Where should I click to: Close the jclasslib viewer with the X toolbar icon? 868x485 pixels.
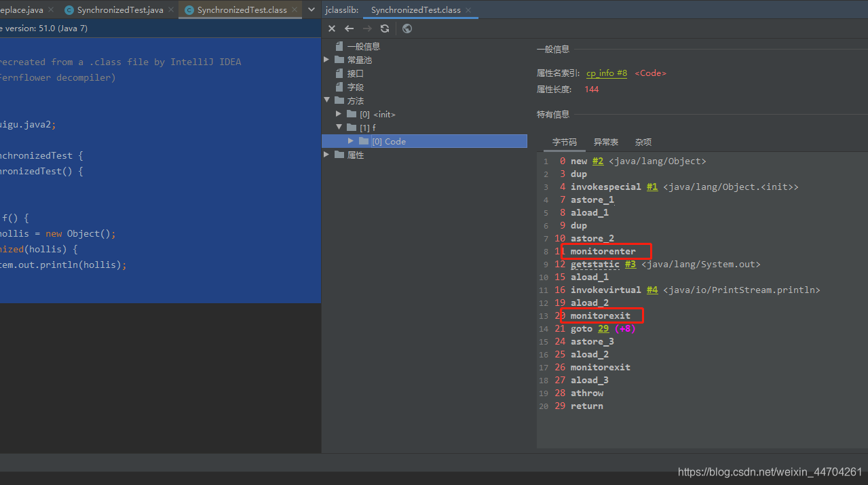(331, 28)
